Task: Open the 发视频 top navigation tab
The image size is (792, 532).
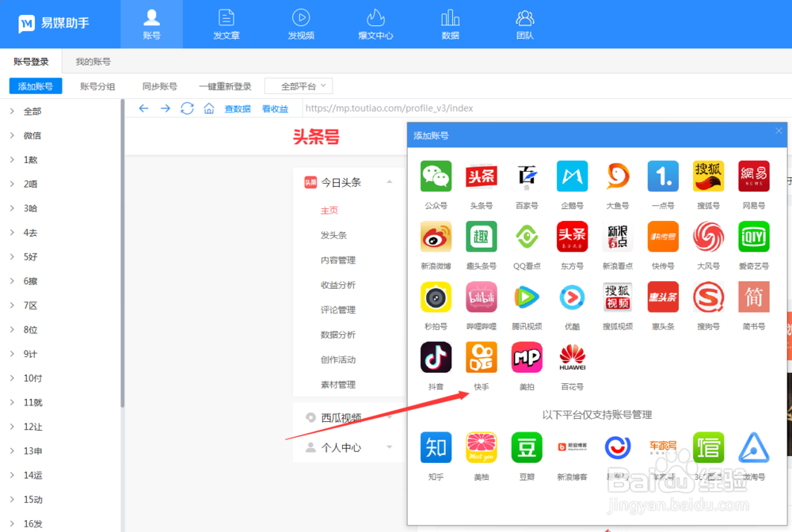Action: tap(301, 25)
